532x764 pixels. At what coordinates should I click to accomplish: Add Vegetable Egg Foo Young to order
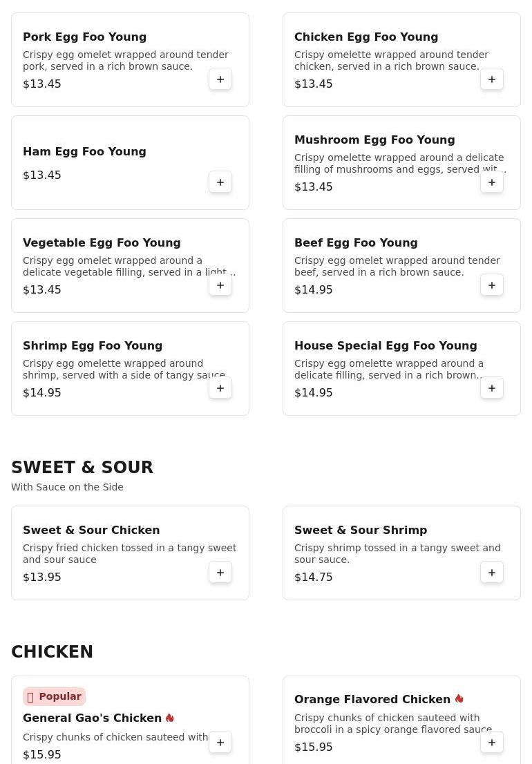[x=220, y=285]
